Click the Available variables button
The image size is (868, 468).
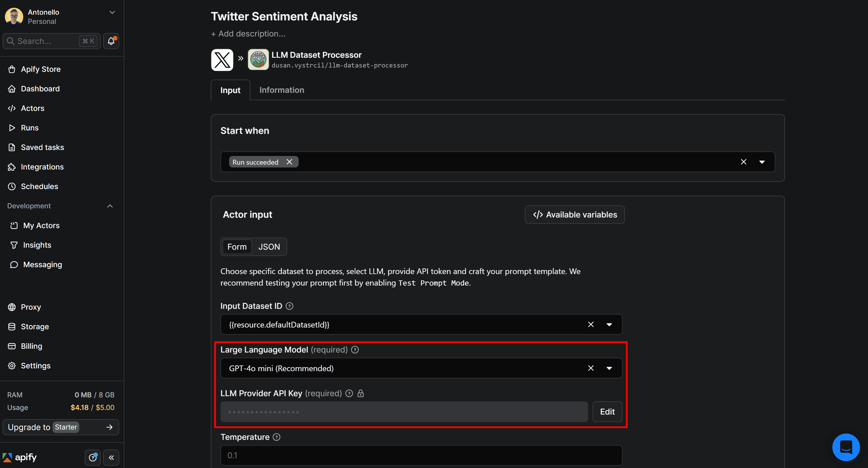click(x=575, y=214)
